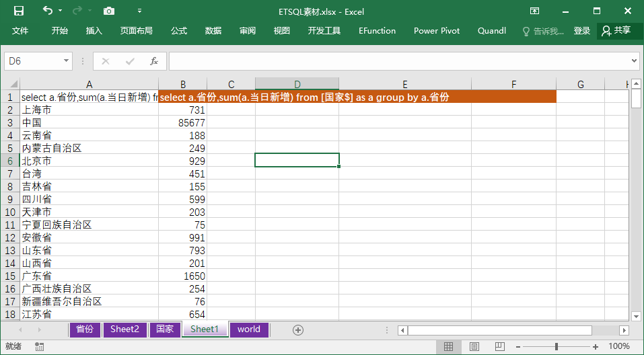The width and height of the screenshot is (644, 355).
Task: Open the Ribbon Display Options icon
Action: tap(534, 11)
